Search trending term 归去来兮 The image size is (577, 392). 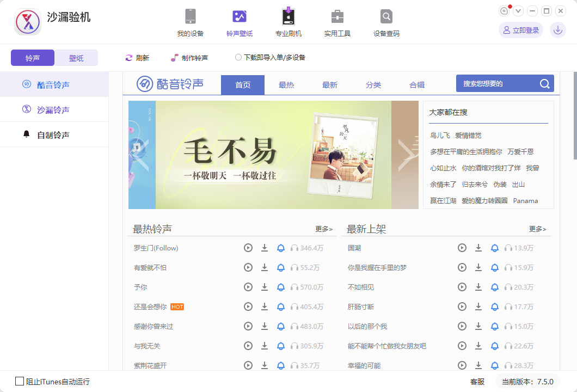(475, 185)
